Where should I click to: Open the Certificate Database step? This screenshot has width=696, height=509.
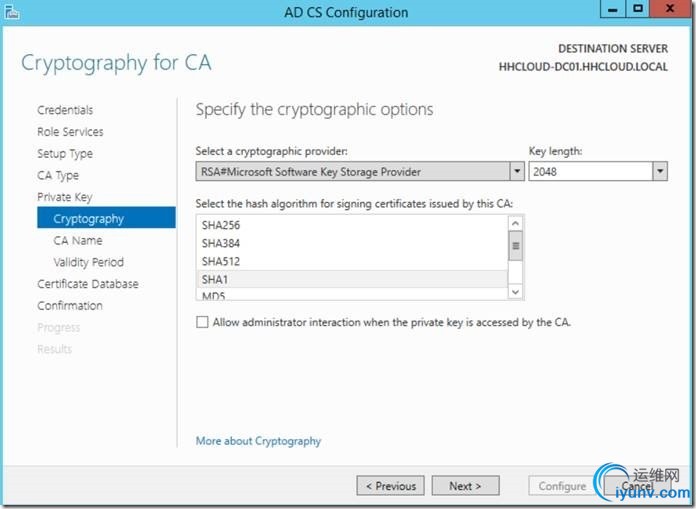click(x=88, y=284)
